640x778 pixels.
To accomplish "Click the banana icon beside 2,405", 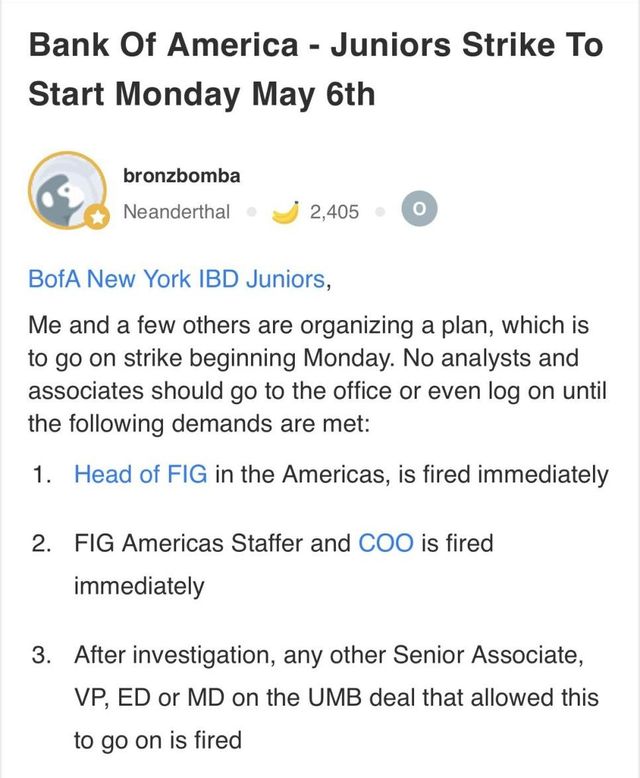I will [x=288, y=211].
